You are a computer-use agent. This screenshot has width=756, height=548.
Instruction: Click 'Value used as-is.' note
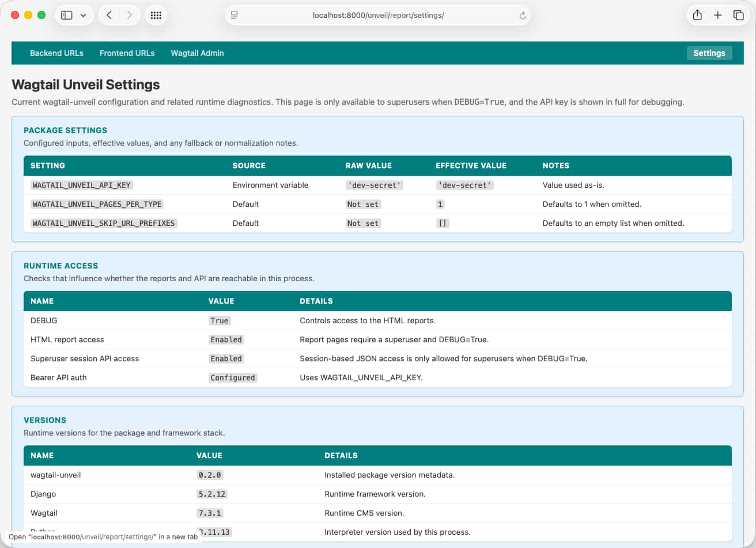(573, 185)
